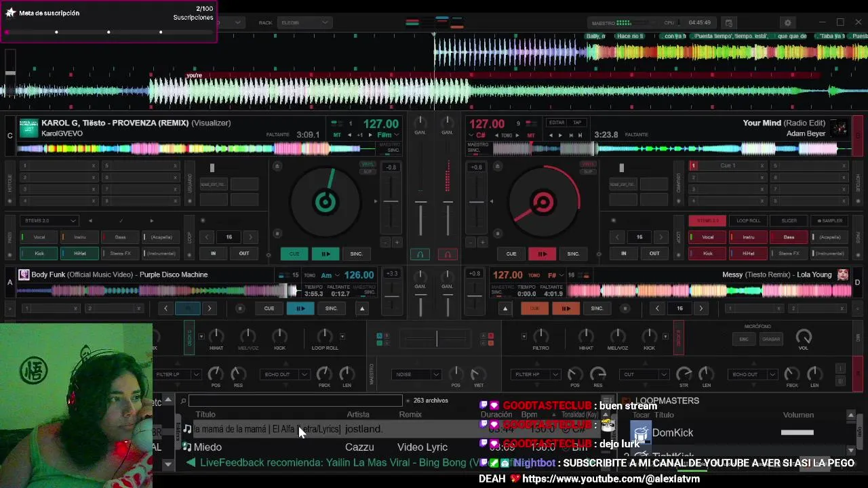The width and height of the screenshot is (868, 488).
Task: Click SINC. on the Your Mind deck
Action: (x=574, y=253)
